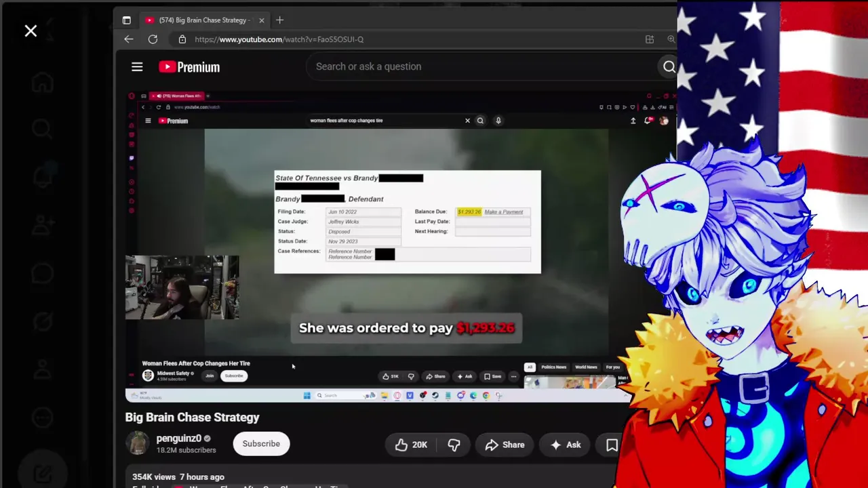This screenshot has height=488, width=868.
Task: Close the overlay with the X icon
Action: tap(31, 30)
